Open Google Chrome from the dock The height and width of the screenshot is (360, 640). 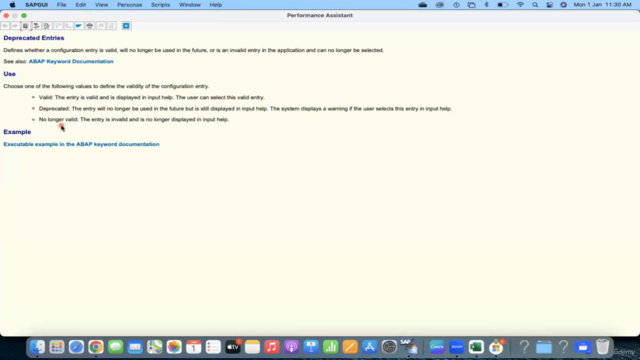[96, 347]
